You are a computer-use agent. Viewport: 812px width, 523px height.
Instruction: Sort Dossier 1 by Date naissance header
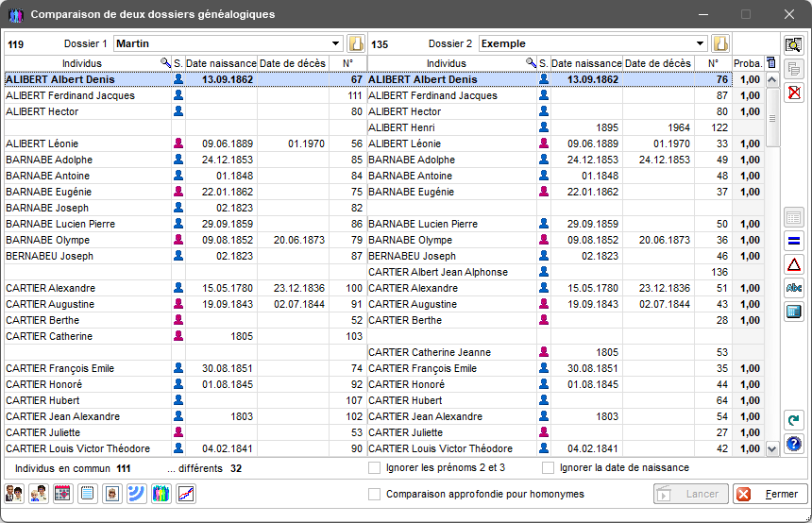(x=221, y=63)
